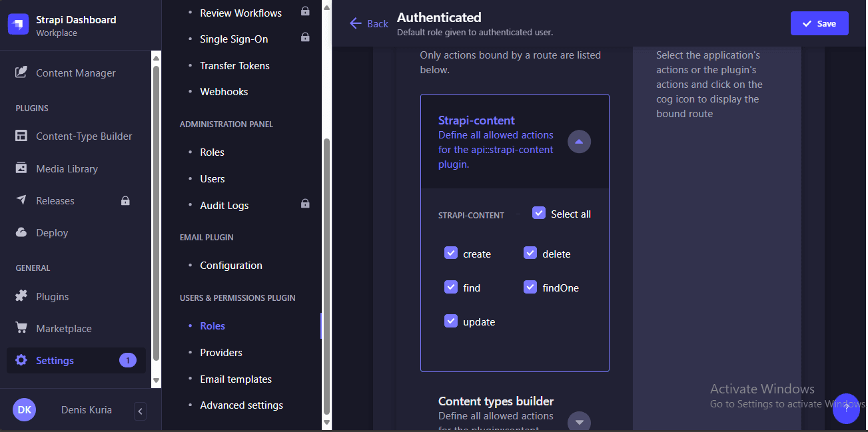868x432 pixels.
Task: Open Content Manager via its pencil icon
Action: pos(21,73)
